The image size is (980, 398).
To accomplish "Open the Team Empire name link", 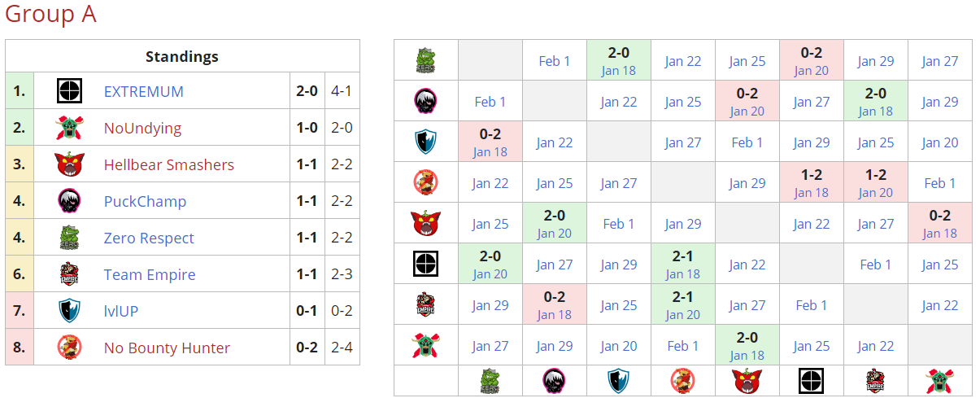I will tap(149, 275).
